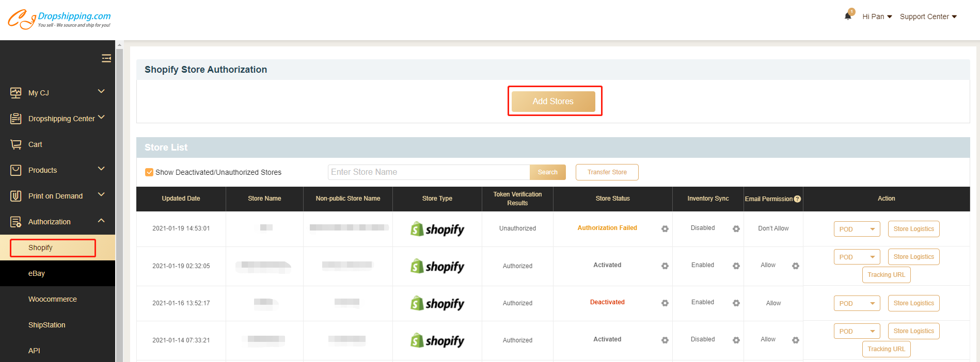The width and height of the screenshot is (980, 362).
Task: Open the Hi Pan account dropdown
Action: click(x=877, y=17)
